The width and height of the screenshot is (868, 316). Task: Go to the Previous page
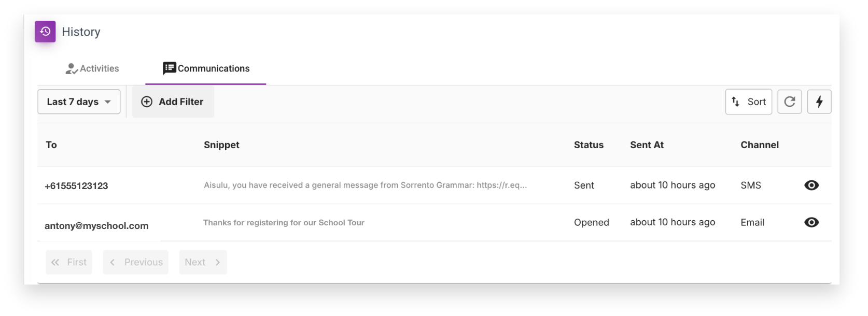[x=136, y=262]
